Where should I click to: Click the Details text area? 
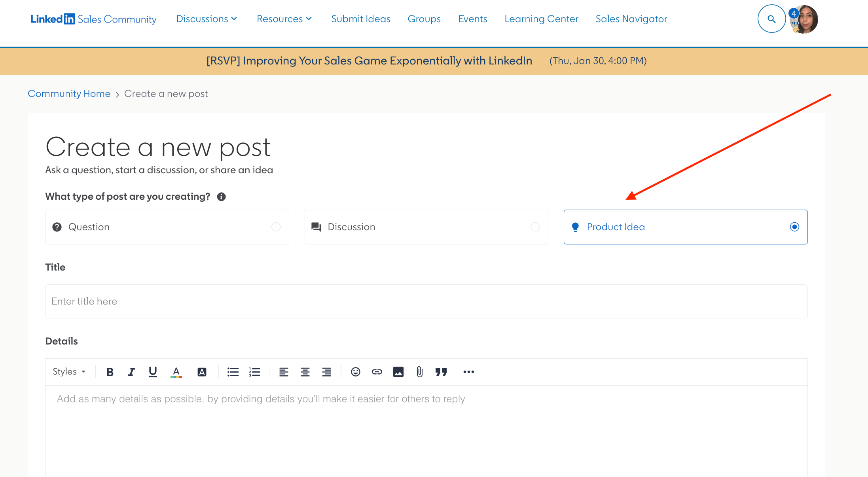(x=426, y=431)
